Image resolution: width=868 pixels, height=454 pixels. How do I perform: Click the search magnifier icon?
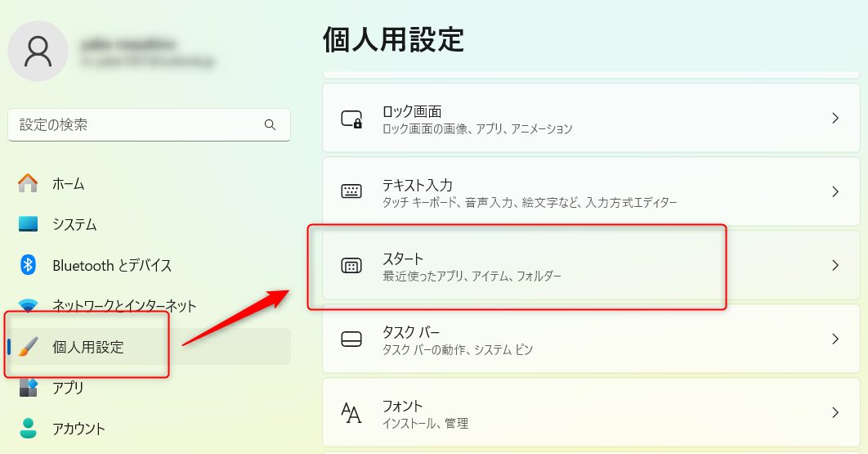(271, 124)
